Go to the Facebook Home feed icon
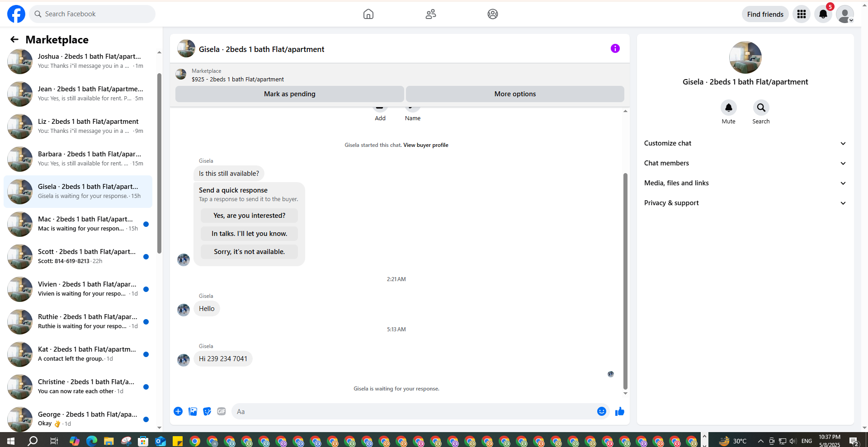The image size is (868, 447). 368,14
